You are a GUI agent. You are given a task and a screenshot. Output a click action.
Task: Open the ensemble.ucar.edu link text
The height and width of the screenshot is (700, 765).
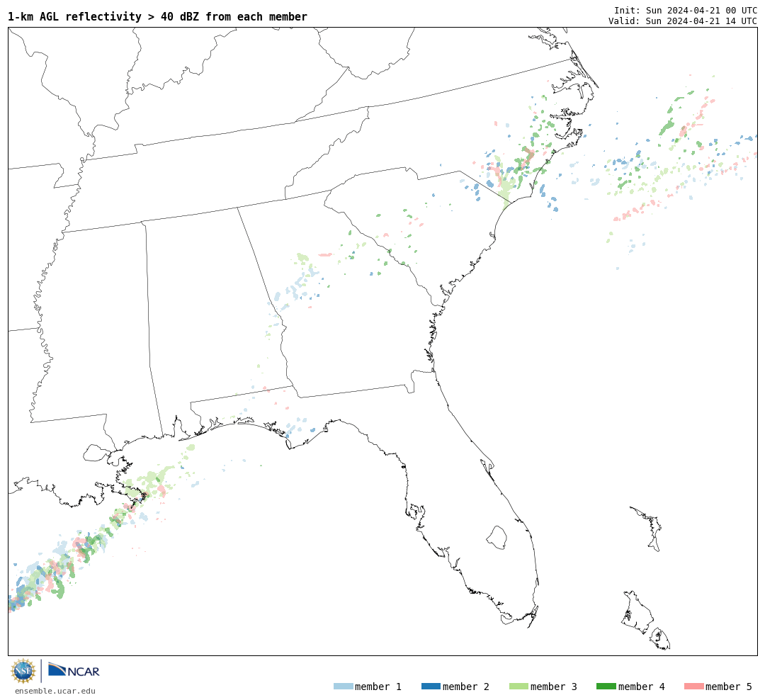click(55, 691)
